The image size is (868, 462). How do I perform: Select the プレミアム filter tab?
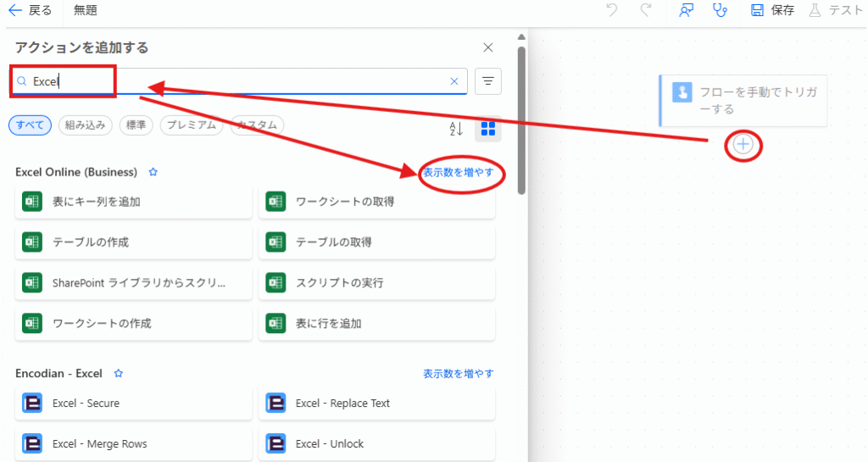[x=192, y=125]
